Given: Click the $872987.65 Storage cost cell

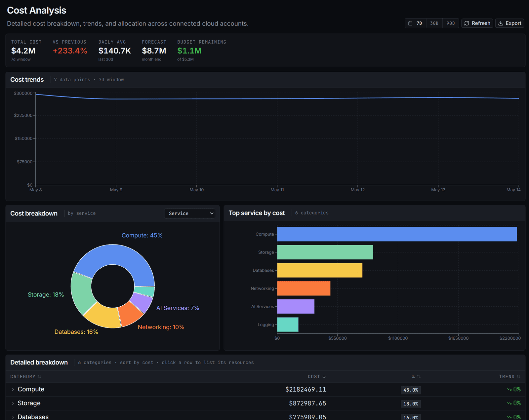Looking at the screenshot, I should click(307, 403).
